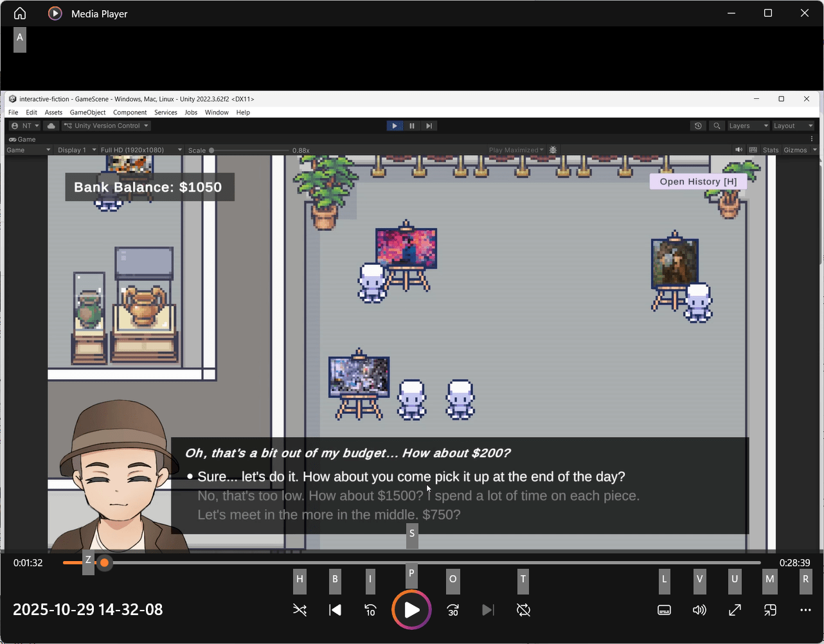The width and height of the screenshot is (824, 644).
Task: Switch to the mini player view
Action: pyautogui.click(x=770, y=610)
